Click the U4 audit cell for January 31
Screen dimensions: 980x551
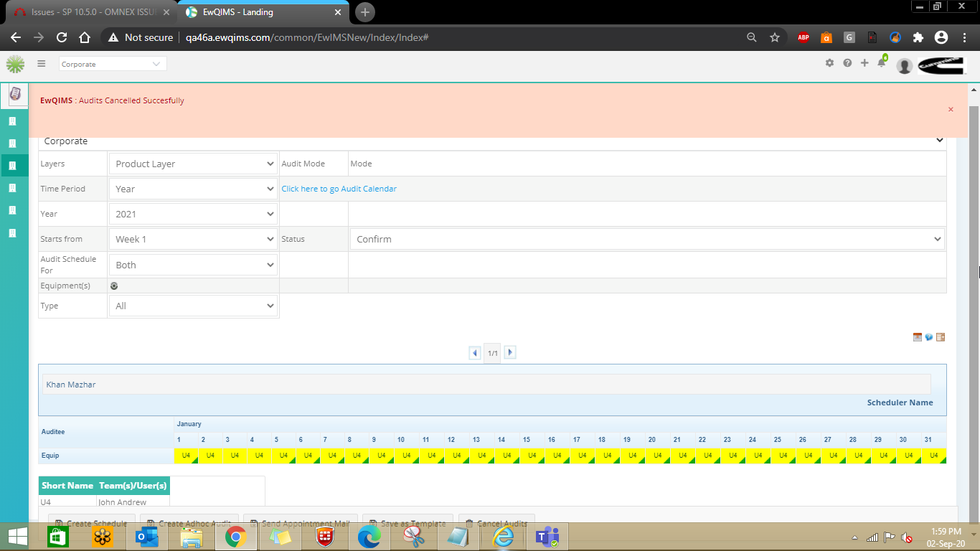pyautogui.click(x=934, y=456)
